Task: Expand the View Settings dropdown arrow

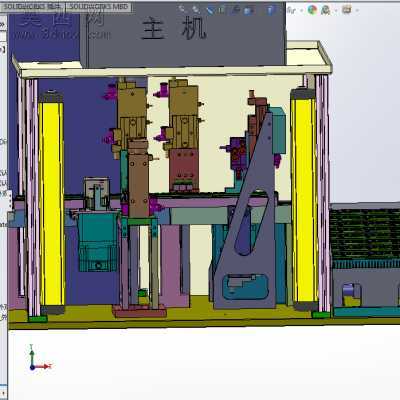Action: (357, 11)
